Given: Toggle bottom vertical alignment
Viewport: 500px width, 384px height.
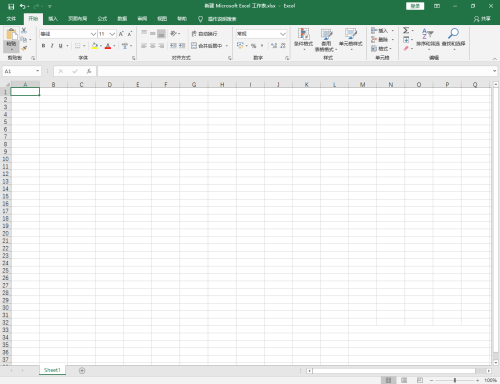Looking at the screenshot, I should pos(161,33).
